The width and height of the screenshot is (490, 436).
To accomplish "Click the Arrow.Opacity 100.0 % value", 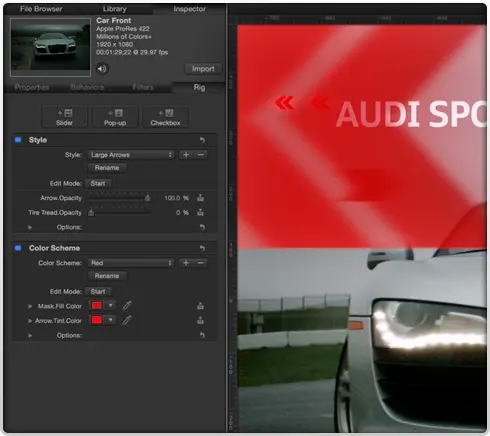I will point(176,198).
